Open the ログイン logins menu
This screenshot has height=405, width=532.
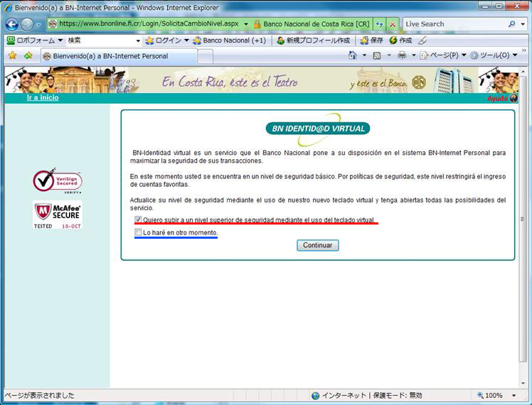click(167, 40)
